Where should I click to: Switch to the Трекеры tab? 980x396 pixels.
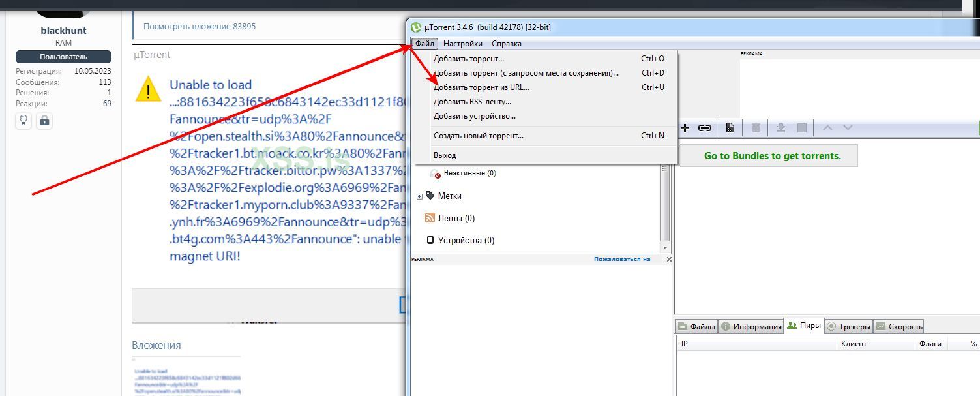point(848,326)
